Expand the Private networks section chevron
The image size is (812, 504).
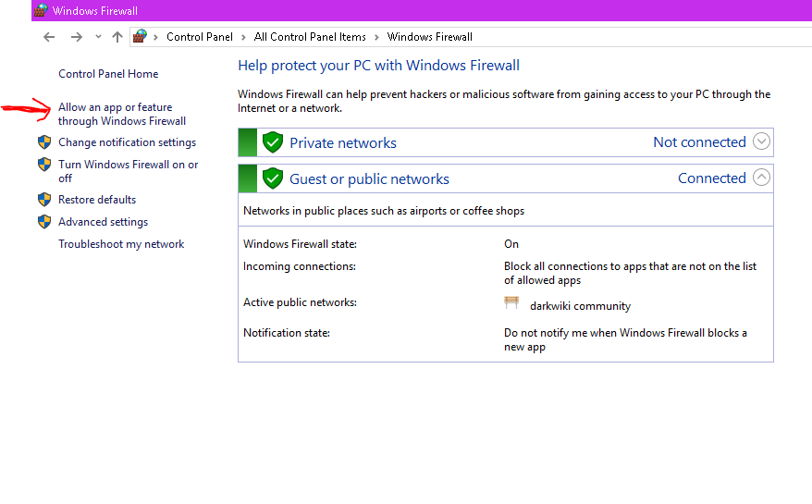tap(761, 141)
